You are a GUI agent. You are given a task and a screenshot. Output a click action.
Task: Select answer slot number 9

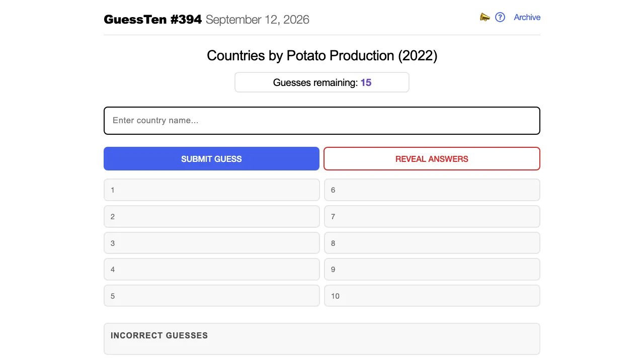(x=432, y=269)
